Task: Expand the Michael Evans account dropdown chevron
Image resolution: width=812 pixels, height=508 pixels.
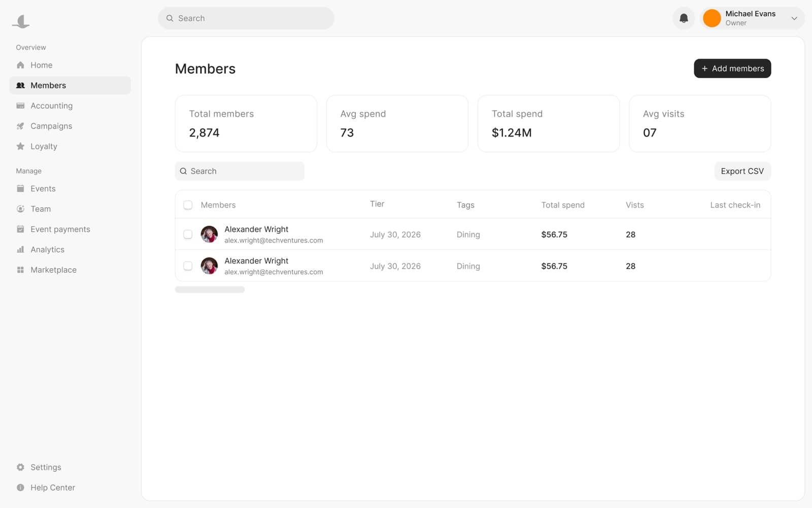Action: 794,18
